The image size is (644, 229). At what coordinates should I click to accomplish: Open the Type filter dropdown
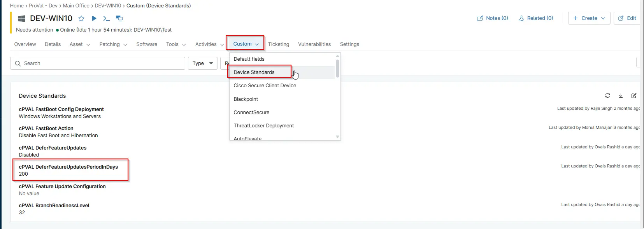tap(203, 63)
